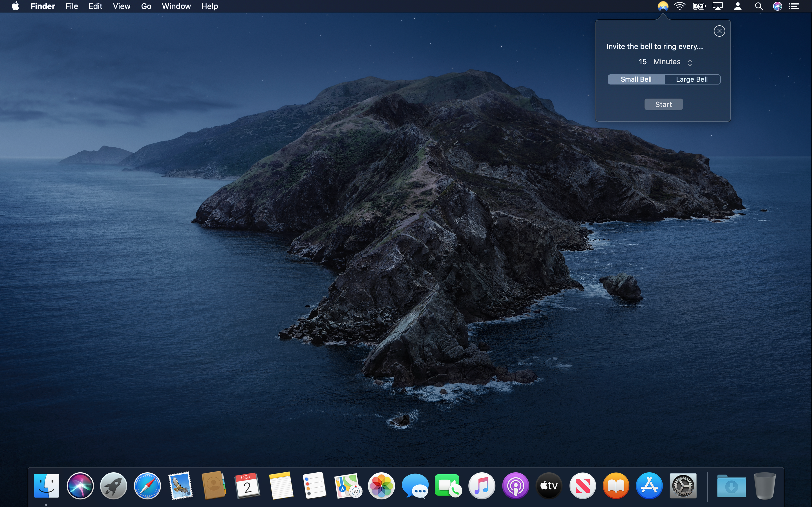This screenshot has height=507, width=812.
Task: Open Siri from the menu bar
Action: (x=778, y=6)
